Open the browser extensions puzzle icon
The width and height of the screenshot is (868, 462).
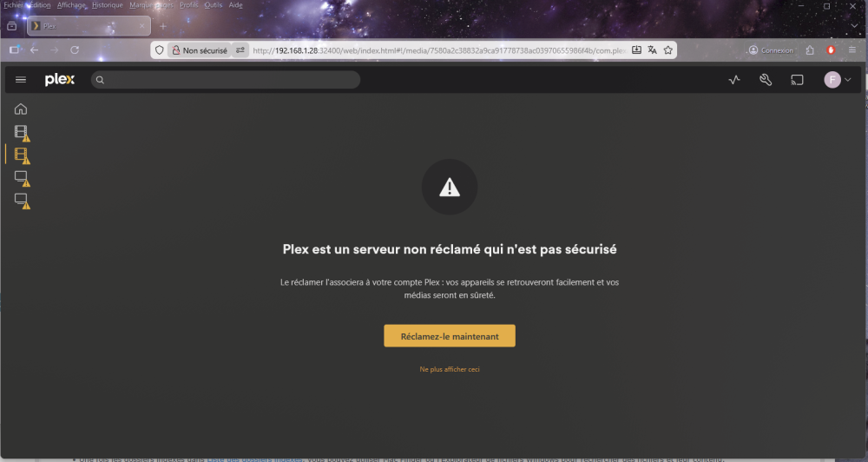tap(810, 49)
